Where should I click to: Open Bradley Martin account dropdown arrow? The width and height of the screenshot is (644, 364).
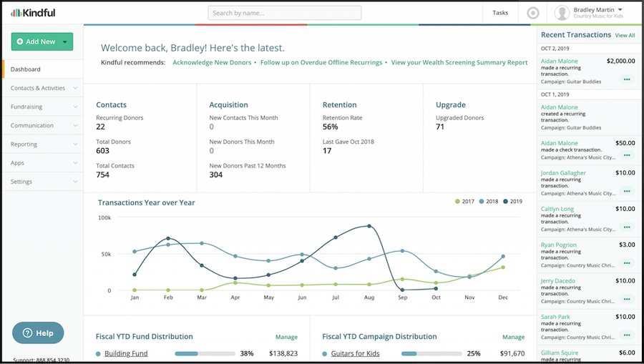click(x=620, y=9)
